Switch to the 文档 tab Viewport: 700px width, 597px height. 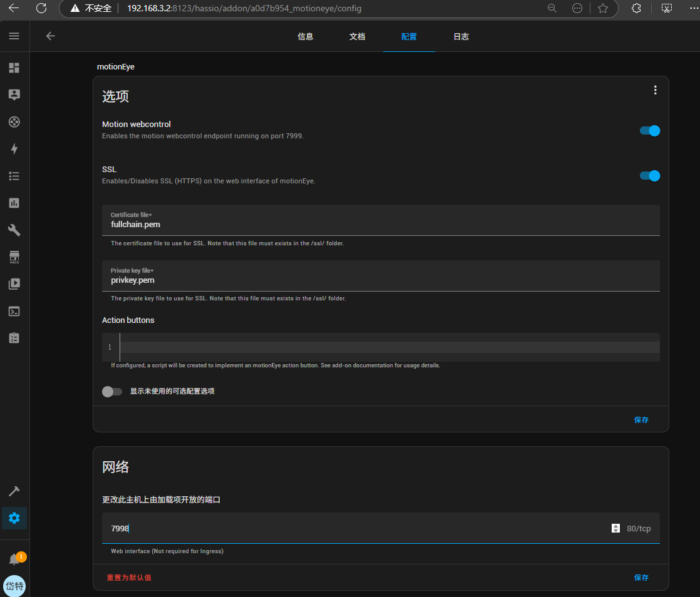click(357, 37)
